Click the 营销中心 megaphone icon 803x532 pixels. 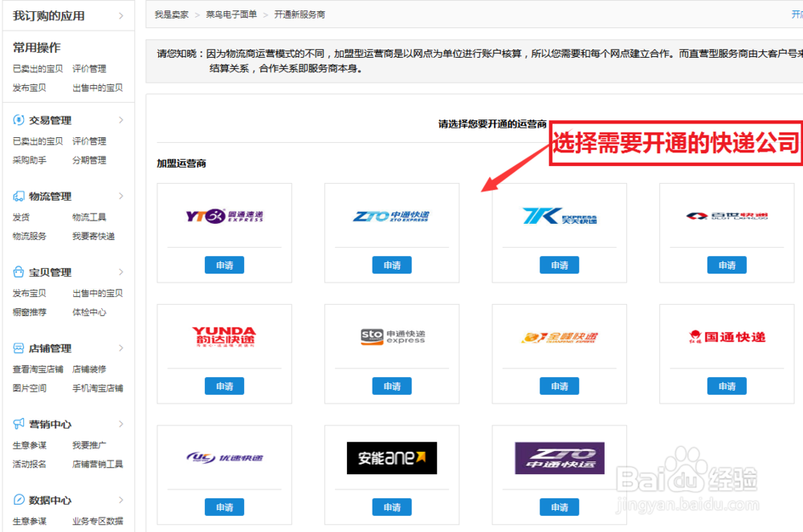[18, 424]
